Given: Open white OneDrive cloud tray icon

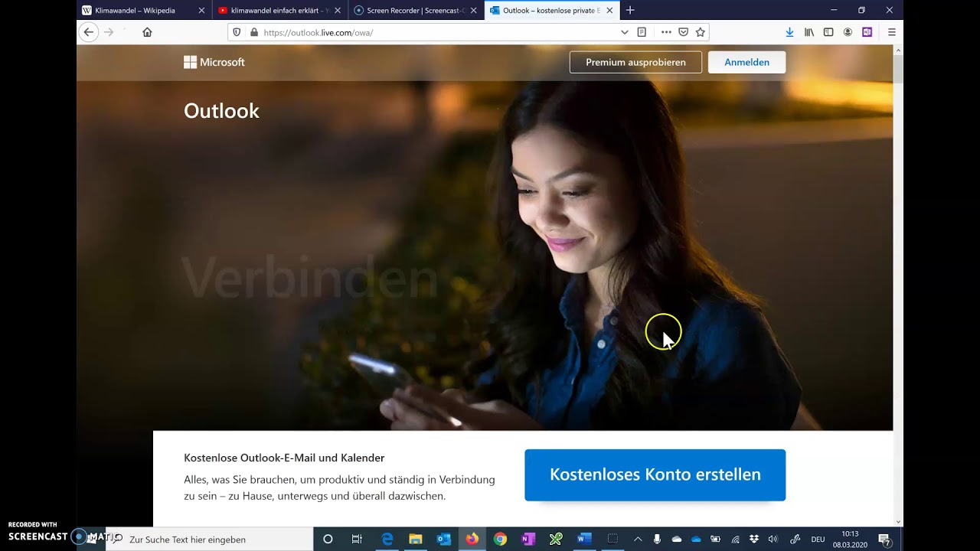Looking at the screenshot, I should pos(677,540).
